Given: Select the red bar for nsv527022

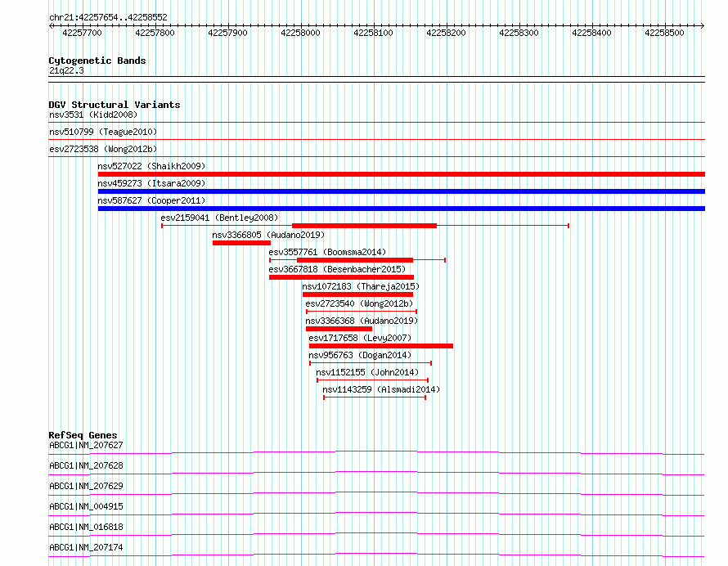Looking at the screenshot, I should [402, 174].
